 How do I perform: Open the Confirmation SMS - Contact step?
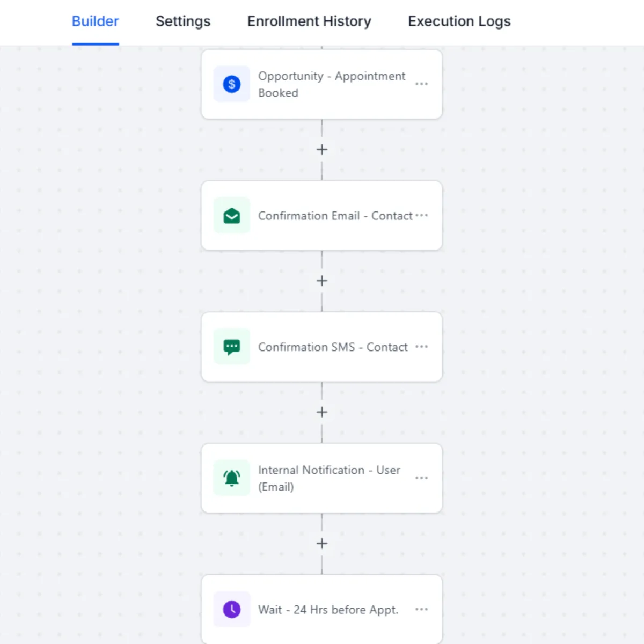coord(333,347)
